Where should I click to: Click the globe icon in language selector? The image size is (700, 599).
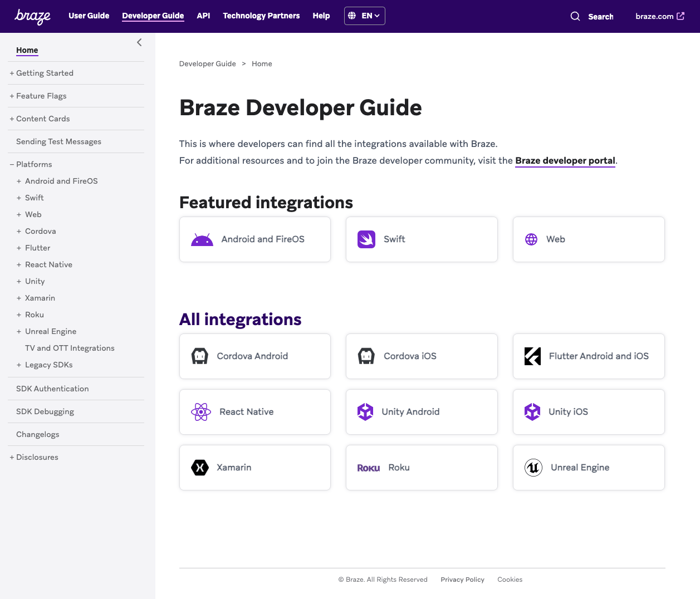coord(352,16)
